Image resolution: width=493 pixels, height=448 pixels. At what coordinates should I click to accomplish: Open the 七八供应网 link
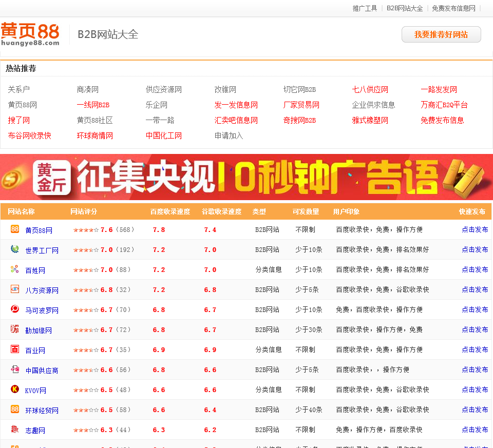click(370, 89)
